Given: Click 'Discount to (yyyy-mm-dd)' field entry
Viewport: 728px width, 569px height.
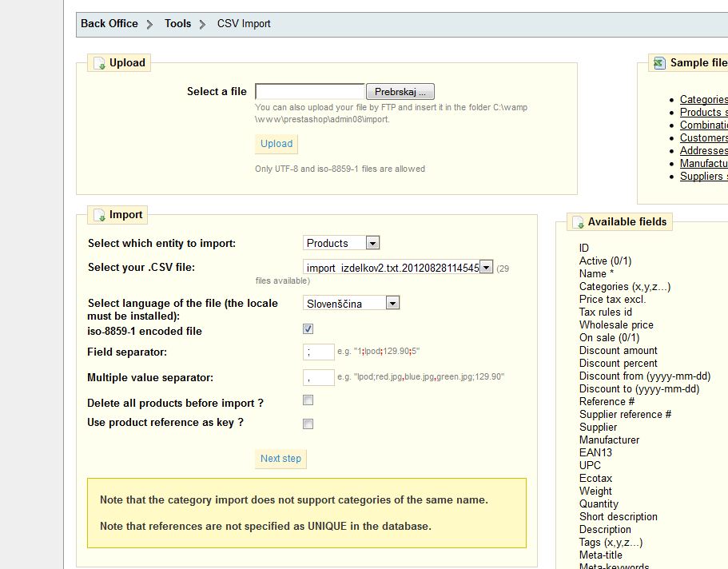Looking at the screenshot, I should pyautogui.click(x=638, y=388).
